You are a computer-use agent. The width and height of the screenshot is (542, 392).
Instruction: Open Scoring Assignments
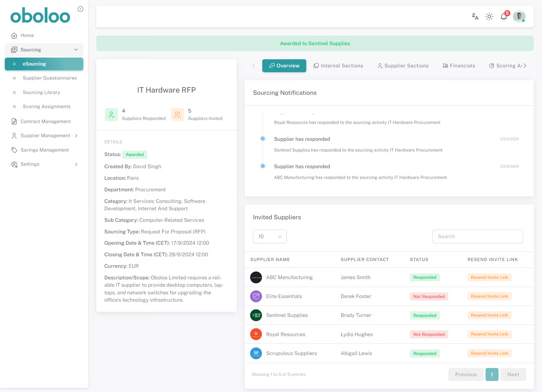tap(46, 106)
